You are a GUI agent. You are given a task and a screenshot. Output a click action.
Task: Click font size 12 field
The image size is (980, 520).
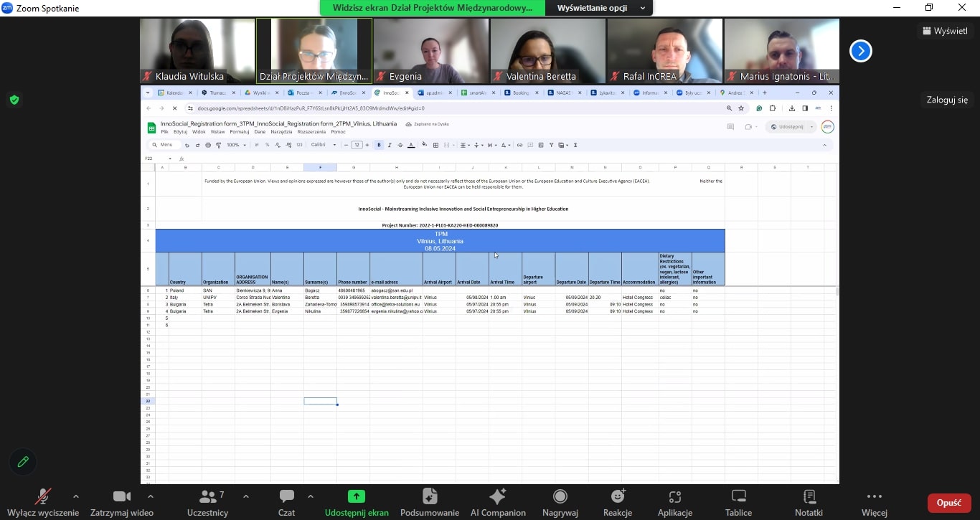pyautogui.click(x=357, y=145)
